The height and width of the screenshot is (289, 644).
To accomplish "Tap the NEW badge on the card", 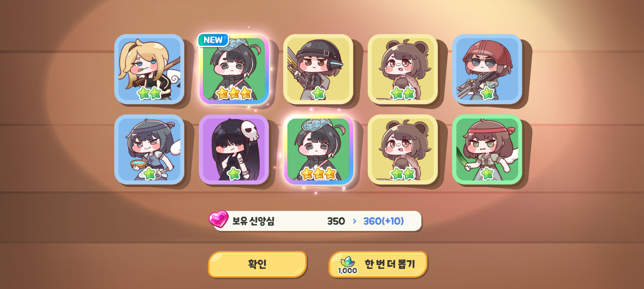I will (213, 40).
